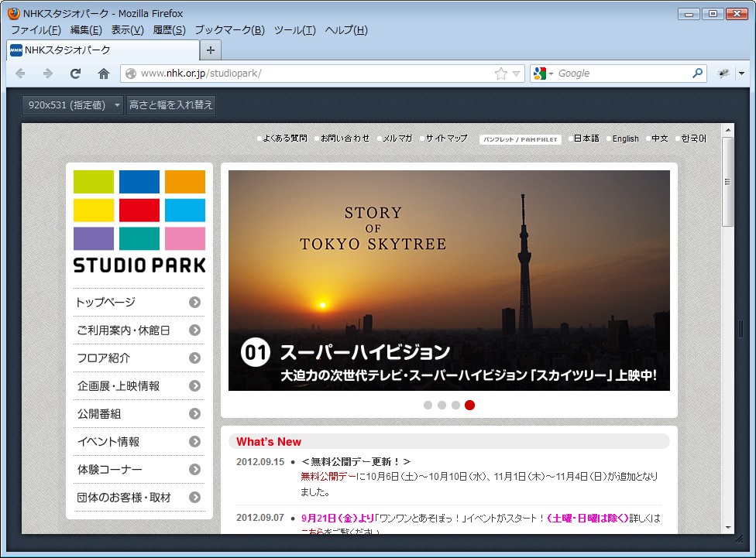Open the ファイル menu
Viewport: 756px width, 558px height.
coord(36,30)
